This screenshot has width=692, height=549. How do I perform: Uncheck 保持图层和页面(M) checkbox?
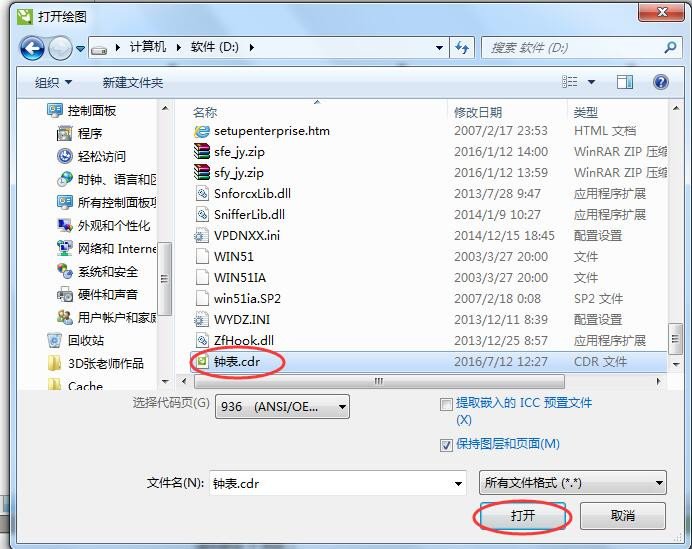pos(446,445)
